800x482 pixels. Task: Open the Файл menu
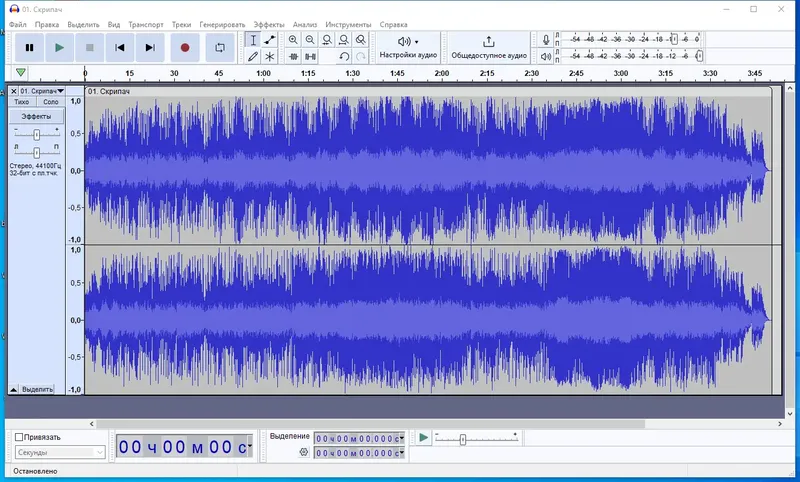click(x=18, y=24)
